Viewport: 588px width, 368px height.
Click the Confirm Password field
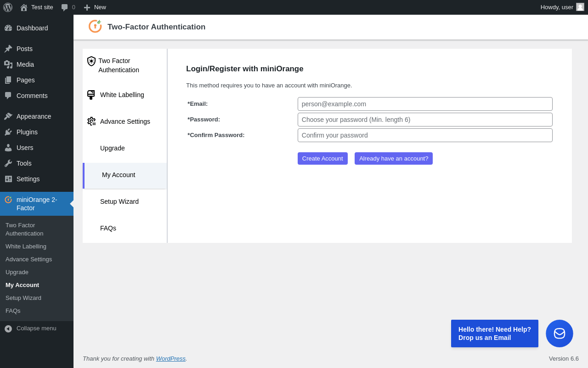click(x=424, y=135)
